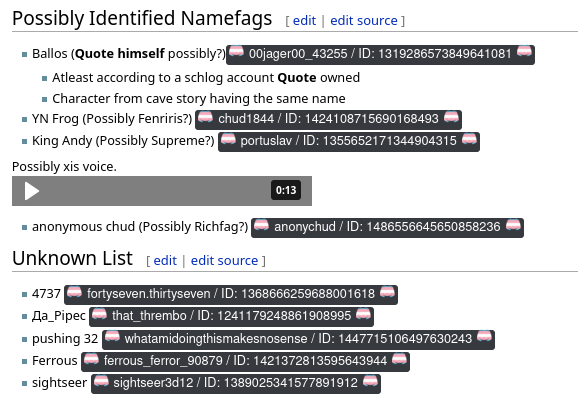Click the 'pushing 32' list entry
The height and width of the screenshot is (400, 578).
tap(65, 339)
